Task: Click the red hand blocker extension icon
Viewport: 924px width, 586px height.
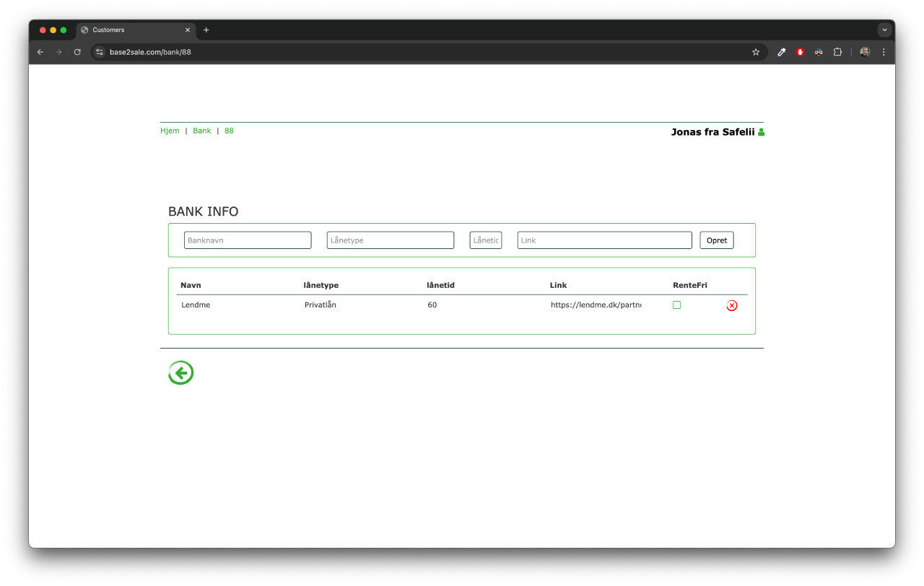Action: [800, 52]
